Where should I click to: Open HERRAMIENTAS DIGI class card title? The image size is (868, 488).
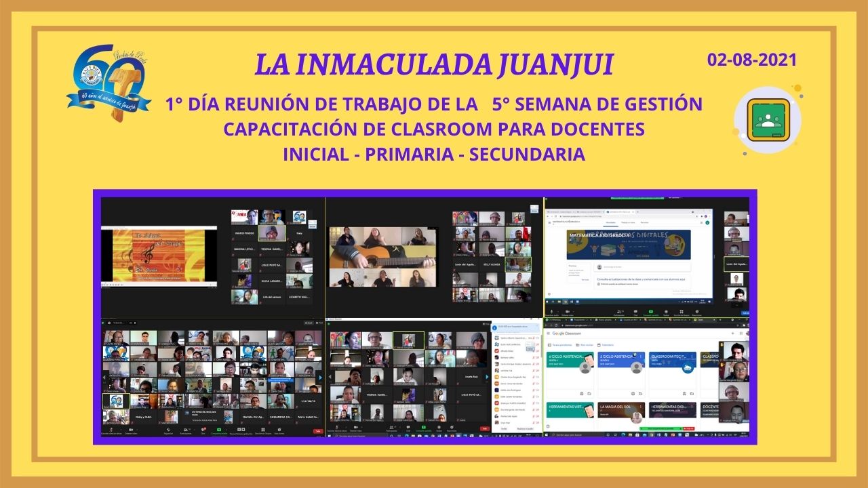point(669,407)
